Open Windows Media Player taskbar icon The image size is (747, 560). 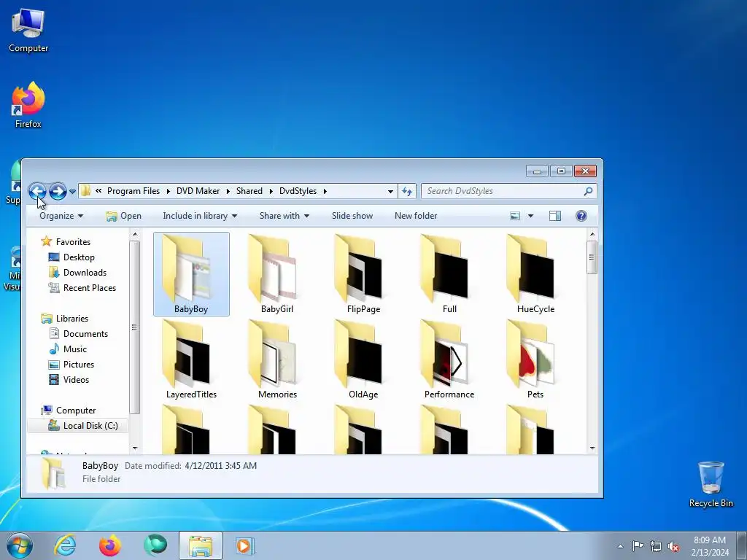pos(245,545)
